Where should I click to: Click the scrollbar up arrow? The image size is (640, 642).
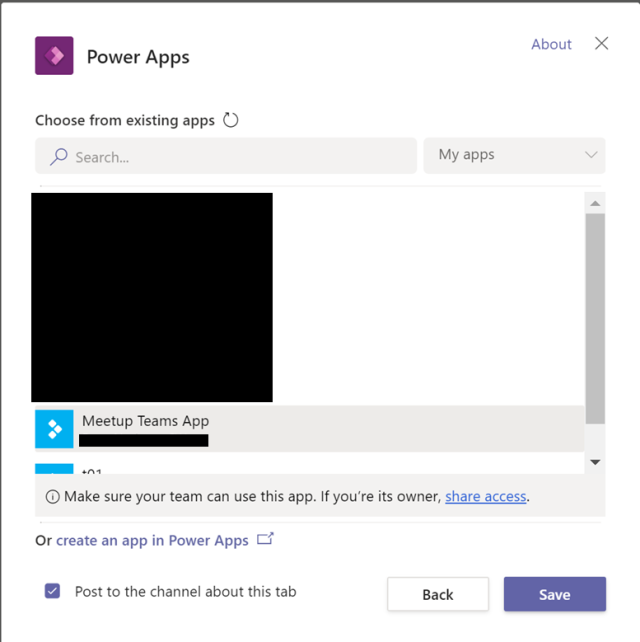point(595,203)
